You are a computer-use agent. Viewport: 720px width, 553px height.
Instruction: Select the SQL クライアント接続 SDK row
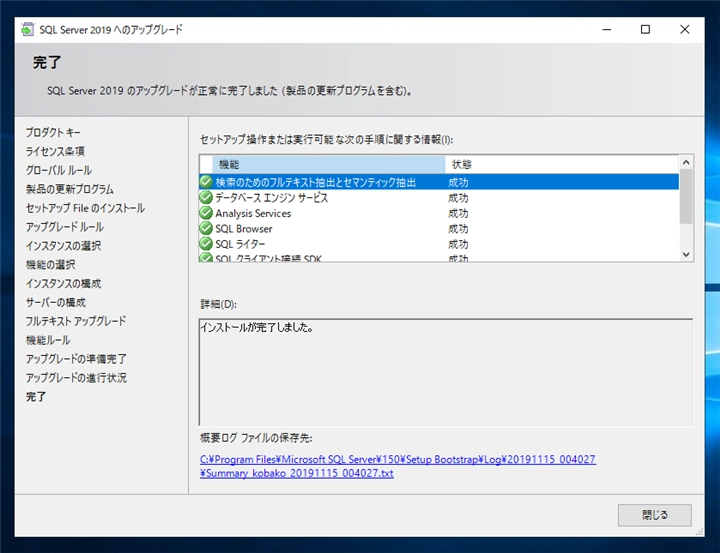[439, 257]
